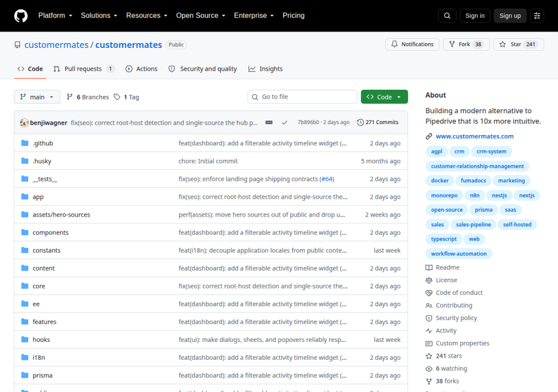Open the assets/hero-sources folder
The width and height of the screenshot is (558, 392).
pyautogui.click(x=61, y=215)
